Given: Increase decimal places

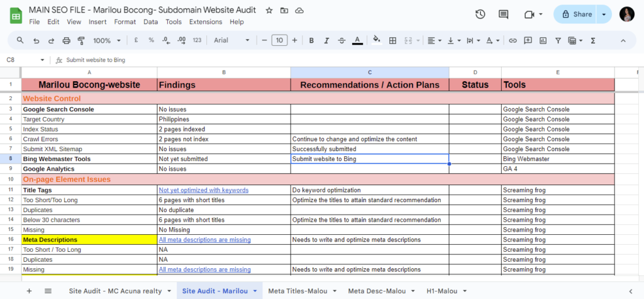Looking at the screenshot, I should (x=182, y=40).
